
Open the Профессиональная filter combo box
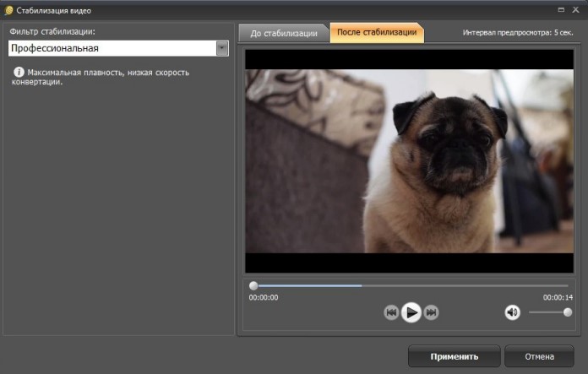click(x=112, y=48)
